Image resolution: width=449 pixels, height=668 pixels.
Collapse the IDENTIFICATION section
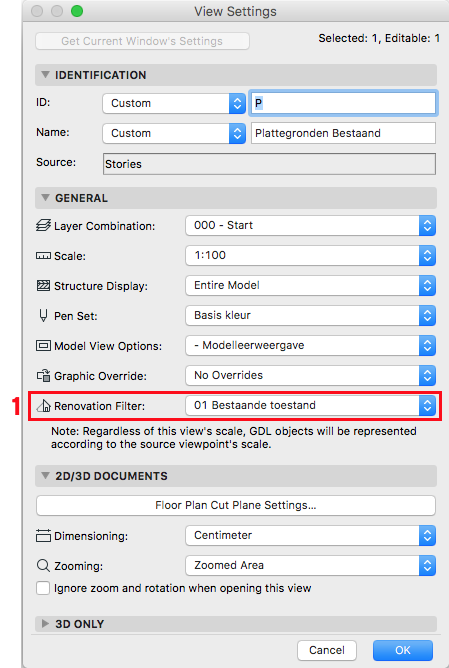(x=45, y=75)
